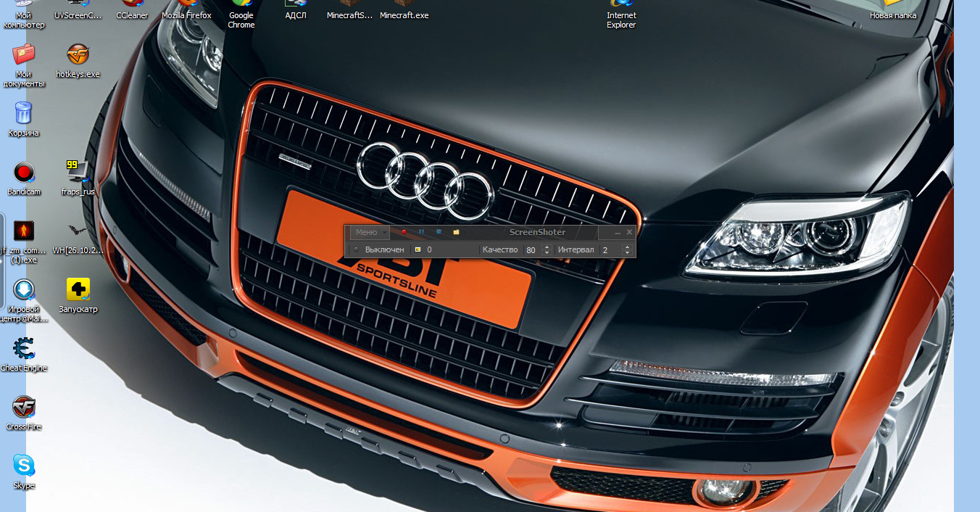Select the Cheat Engine desktop icon
The height and width of the screenshot is (512, 980).
[23, 355]
